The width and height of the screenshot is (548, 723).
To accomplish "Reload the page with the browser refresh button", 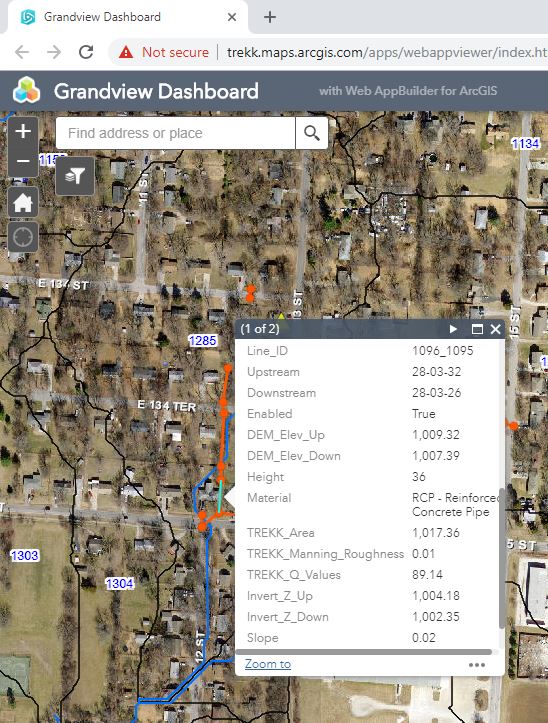I will coord(86,52).
